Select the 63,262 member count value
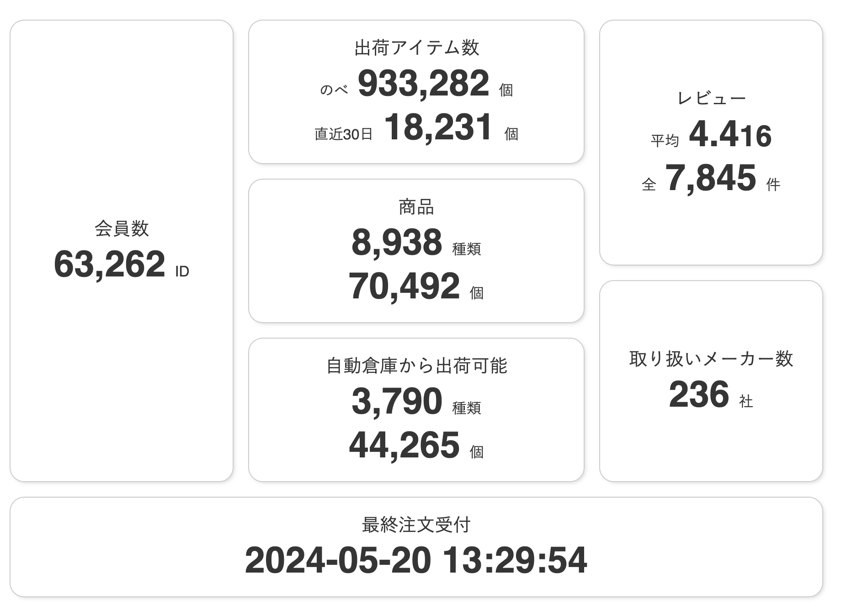Screen dimensions: 841x616 (110, 264)
